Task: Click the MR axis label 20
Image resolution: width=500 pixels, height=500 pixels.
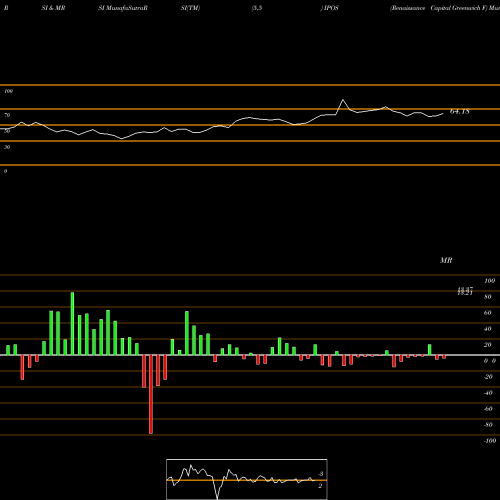Action: click(488, 345)
